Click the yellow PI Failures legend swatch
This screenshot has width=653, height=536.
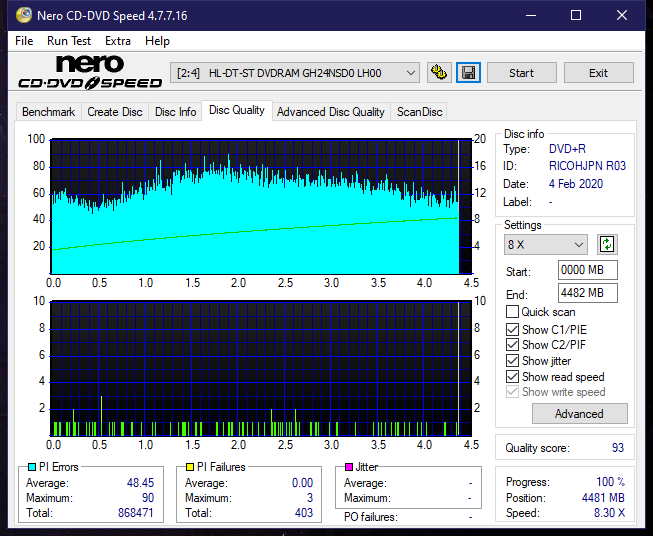click(190, 467)
